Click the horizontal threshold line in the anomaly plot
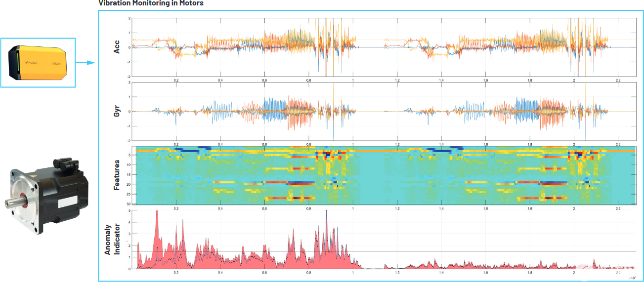 click(x=386, y=251)
